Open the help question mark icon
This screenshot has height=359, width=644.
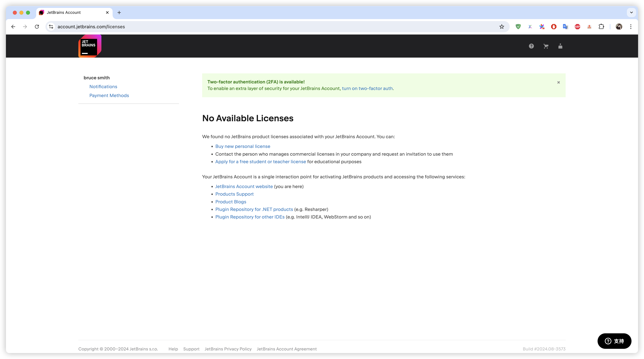(531, 46)
